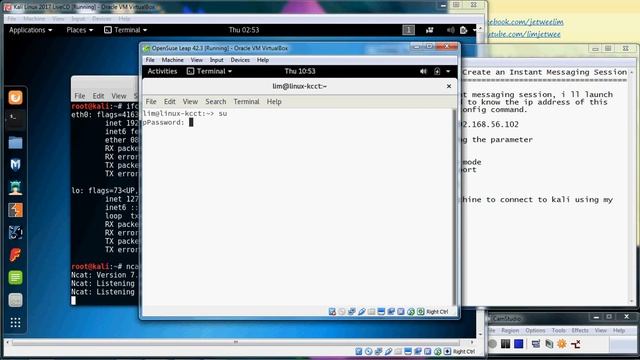Open the Terminal icon in Kali dock

coord(16,119)
